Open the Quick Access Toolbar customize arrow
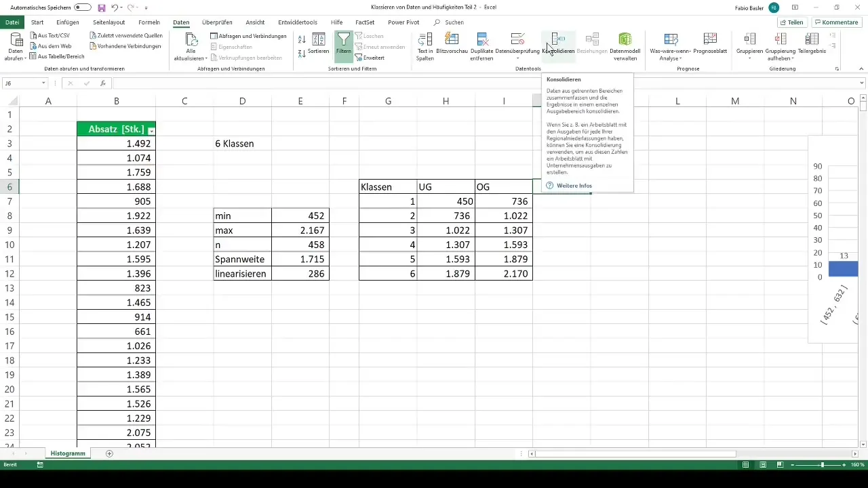 [x=146, y=7]
